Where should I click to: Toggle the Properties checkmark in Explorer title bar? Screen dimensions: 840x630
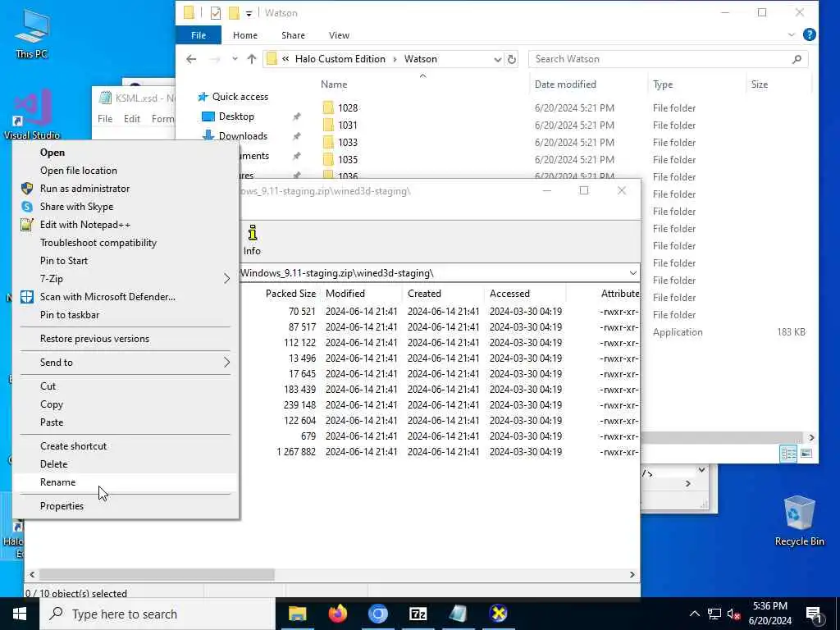click(216, 13)
